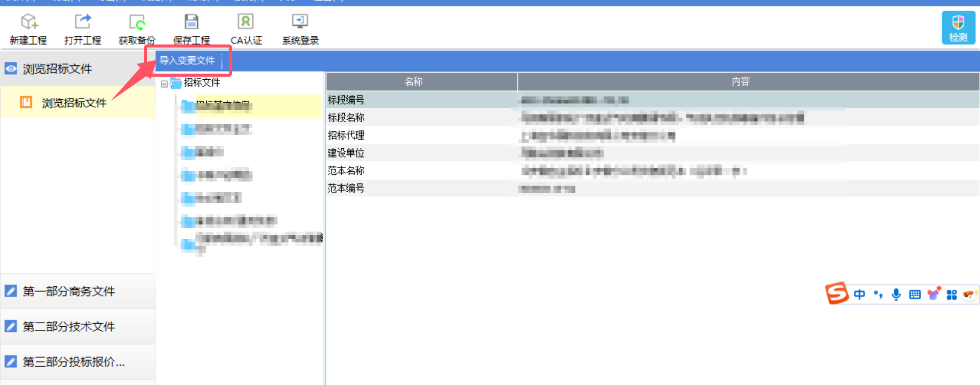Open 第一部分商务文件 section
The height and width of the screenshot is (385, 980).
click(68, 291)
